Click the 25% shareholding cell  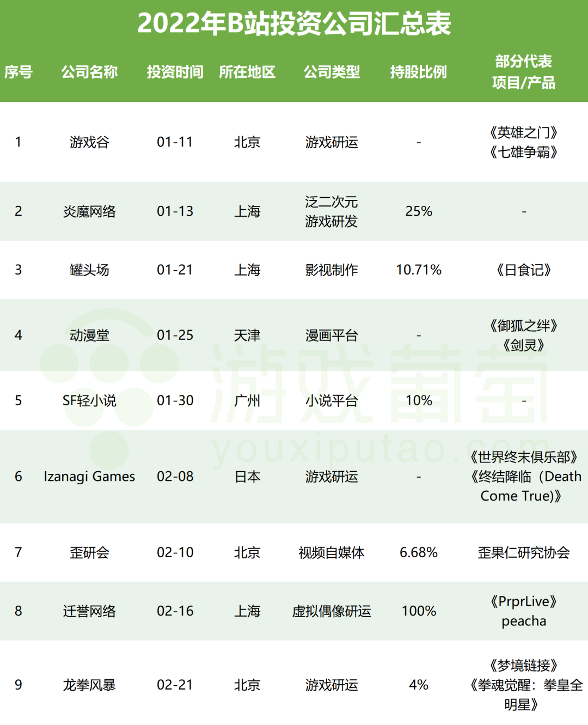(419, 211)
